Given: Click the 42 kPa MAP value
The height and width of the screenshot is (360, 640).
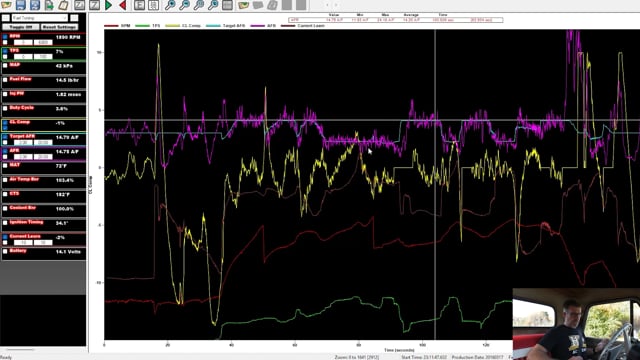Looking at the screenshot, I should click(x=64, y=66).
